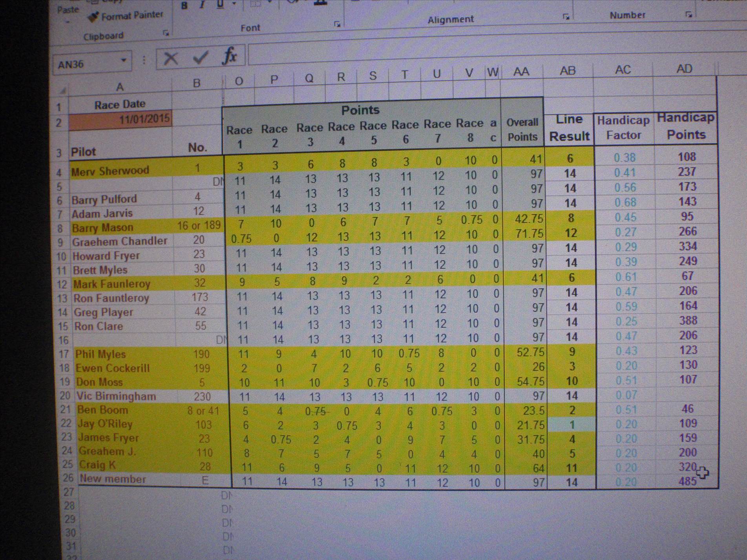Click the Cancel X beside formula bar
The width and height of the screenshot is (747, 560).
point(170,58)
